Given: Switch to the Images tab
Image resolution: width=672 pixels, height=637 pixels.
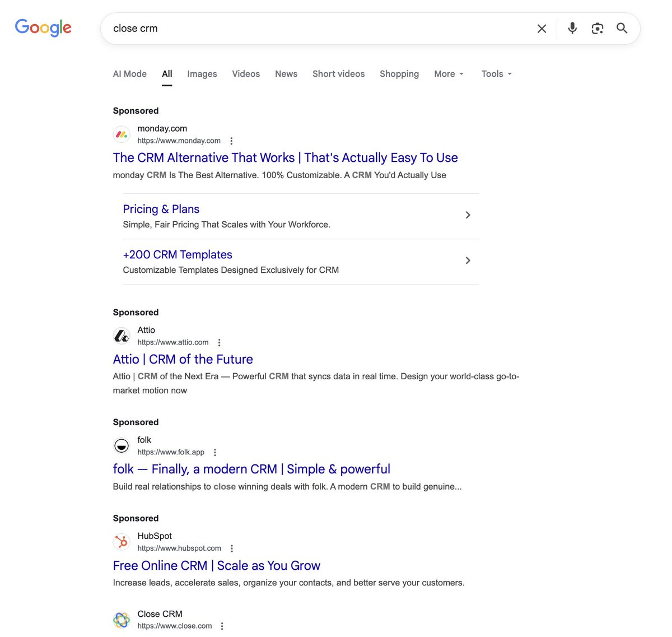Looking at the screenshot, I should (202, 74).
